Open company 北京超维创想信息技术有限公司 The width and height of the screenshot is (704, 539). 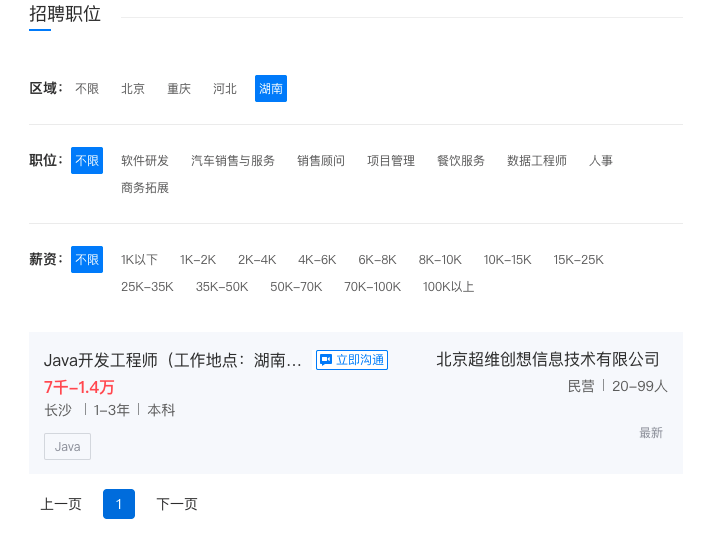pos(548,359)
